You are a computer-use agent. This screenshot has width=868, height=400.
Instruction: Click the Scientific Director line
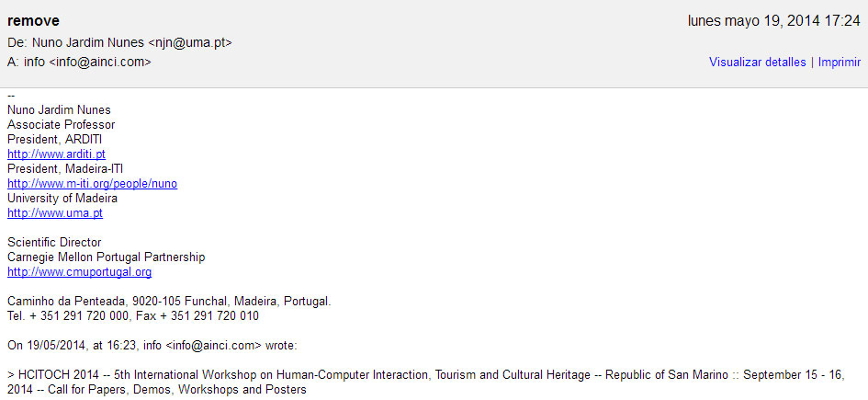[54, 242]
